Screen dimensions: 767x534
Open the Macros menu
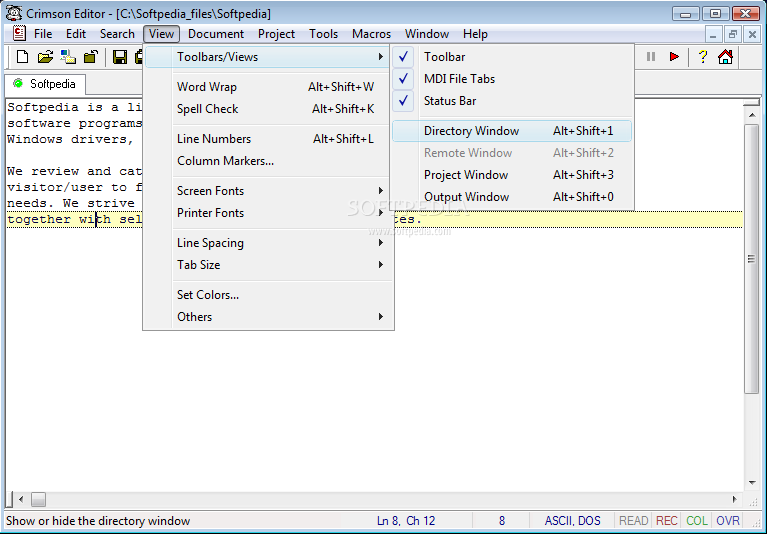[371, 34]
